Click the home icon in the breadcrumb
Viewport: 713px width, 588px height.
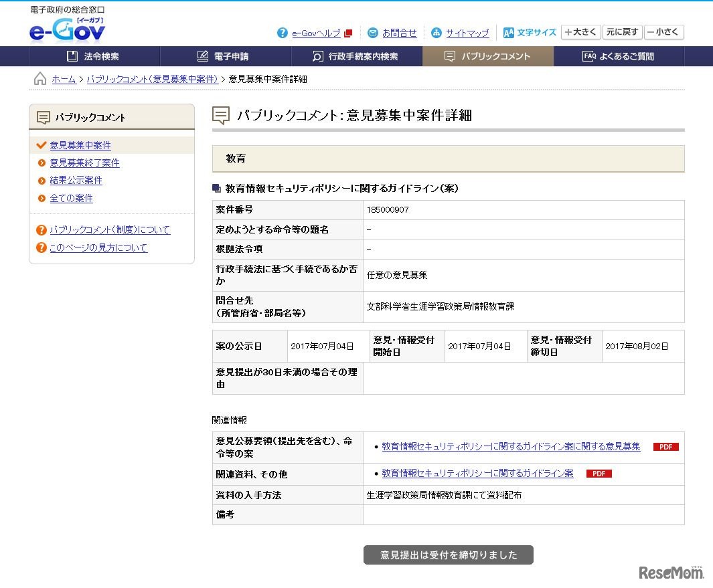tap(40, 78)
